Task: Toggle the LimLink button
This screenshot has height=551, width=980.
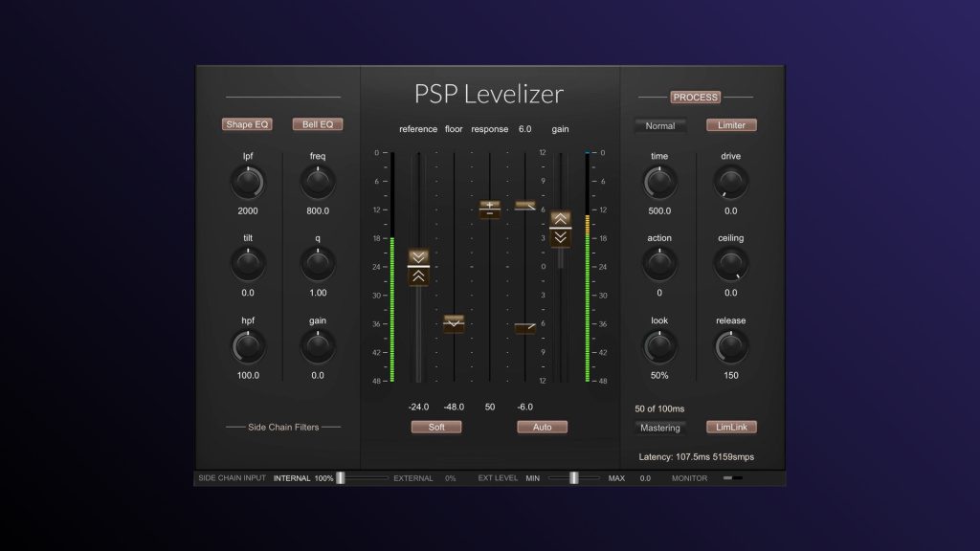Action: tap(731, 428)
